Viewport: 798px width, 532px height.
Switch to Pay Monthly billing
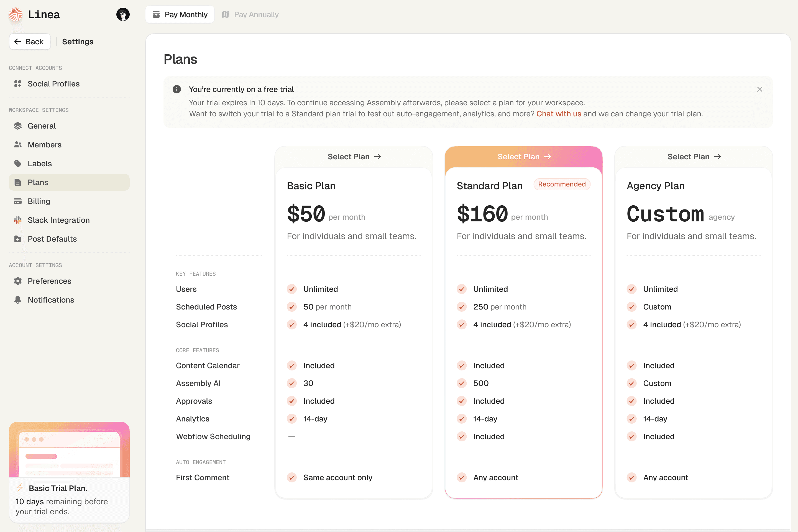180,15
